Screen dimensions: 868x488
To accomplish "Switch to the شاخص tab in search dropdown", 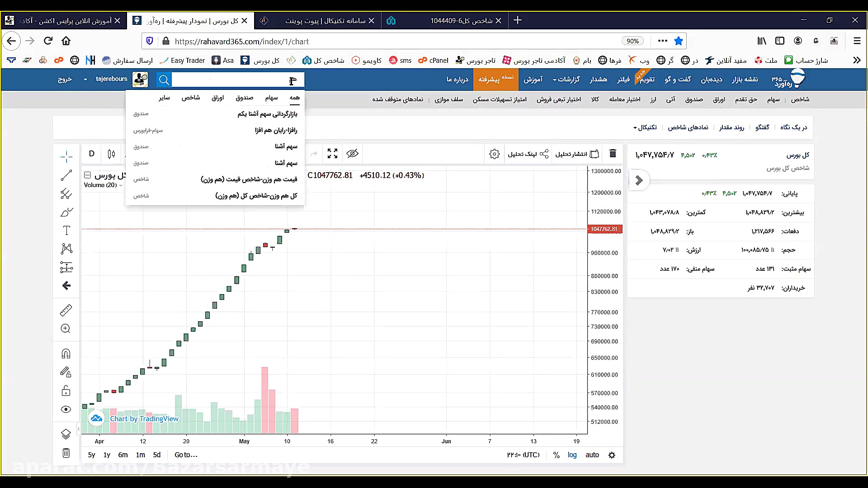I will (190, 98).
